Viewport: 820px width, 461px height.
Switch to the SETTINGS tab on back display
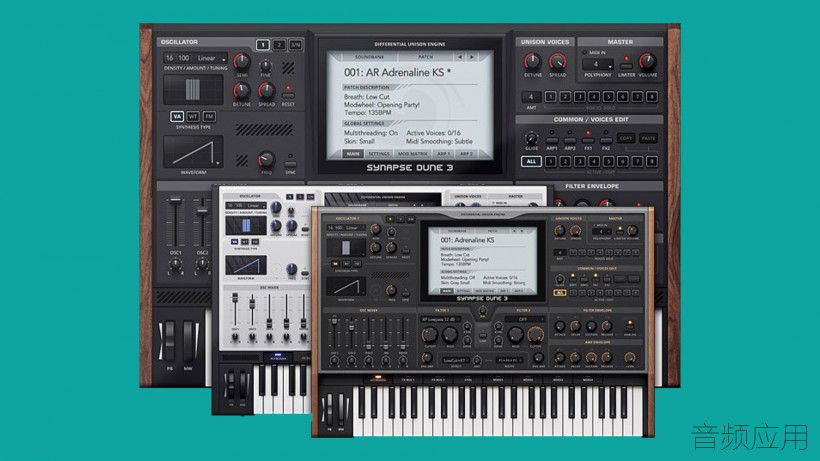379,154
